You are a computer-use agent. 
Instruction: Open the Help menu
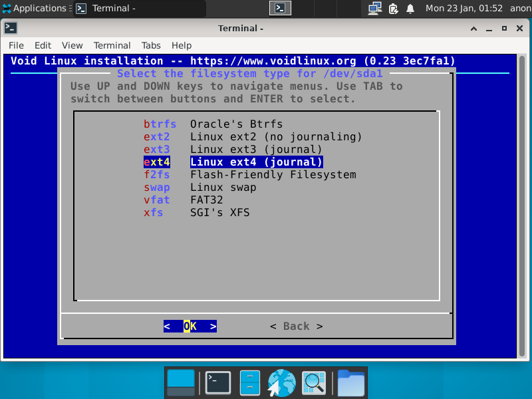click(182, 45)
